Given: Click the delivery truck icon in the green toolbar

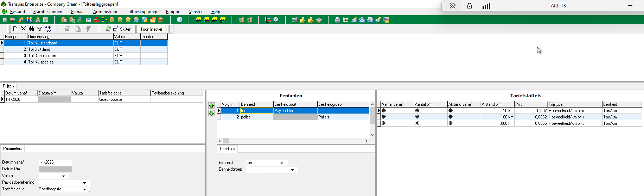Looking at the screenshot, I should [x=13, y=20].
